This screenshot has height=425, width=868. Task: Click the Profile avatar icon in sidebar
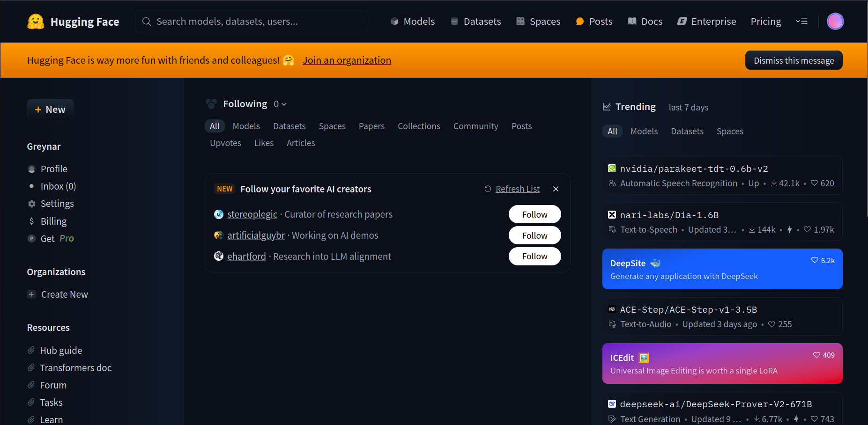[31, 169]
